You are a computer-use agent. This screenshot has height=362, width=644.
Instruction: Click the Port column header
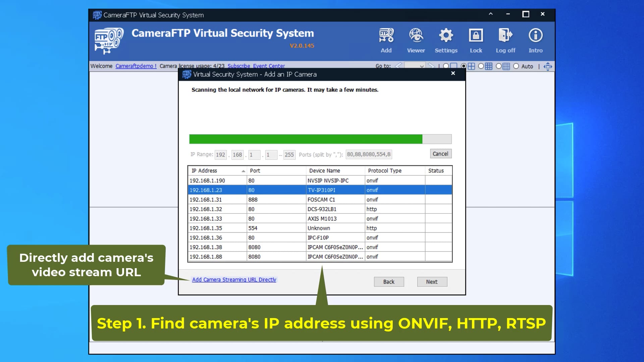click(276, 171)
